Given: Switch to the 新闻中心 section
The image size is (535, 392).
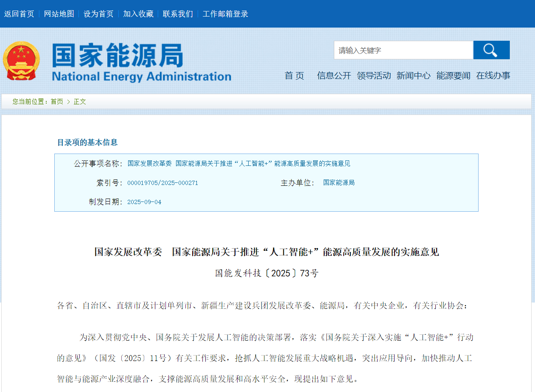Looking at the screenshot, I should pyautogui.click(x=414, y=76).
